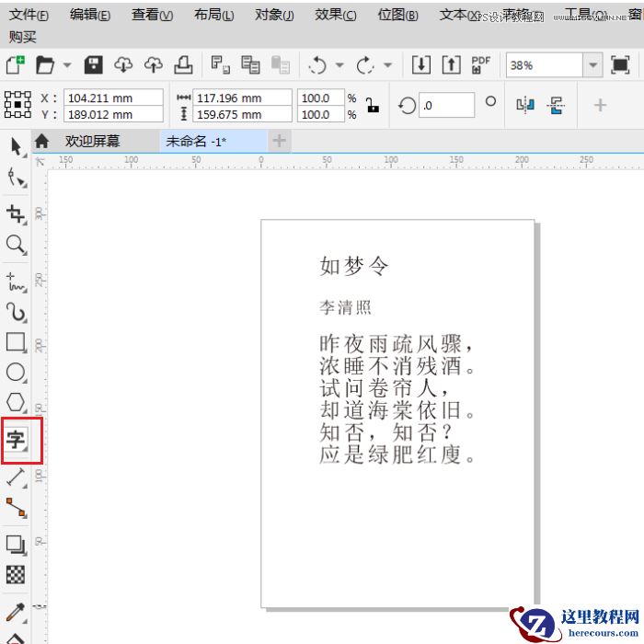Copy the selection
The image size is (644, 644).
tap(250, 65)
